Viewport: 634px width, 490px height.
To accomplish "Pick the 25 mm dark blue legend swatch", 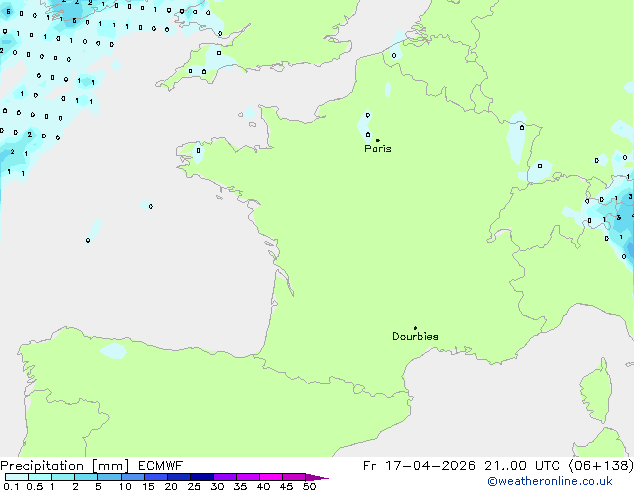I will click(202, 477).
